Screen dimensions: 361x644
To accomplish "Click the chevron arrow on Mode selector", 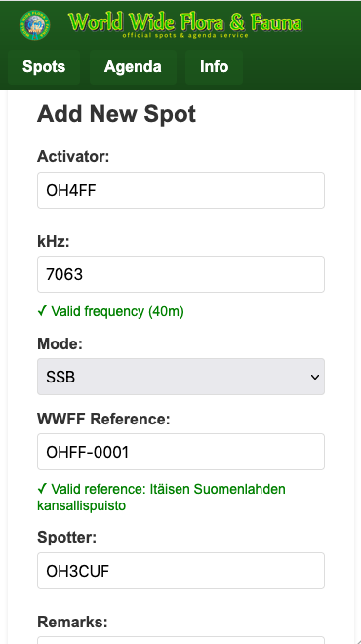I will coord(314,377).
